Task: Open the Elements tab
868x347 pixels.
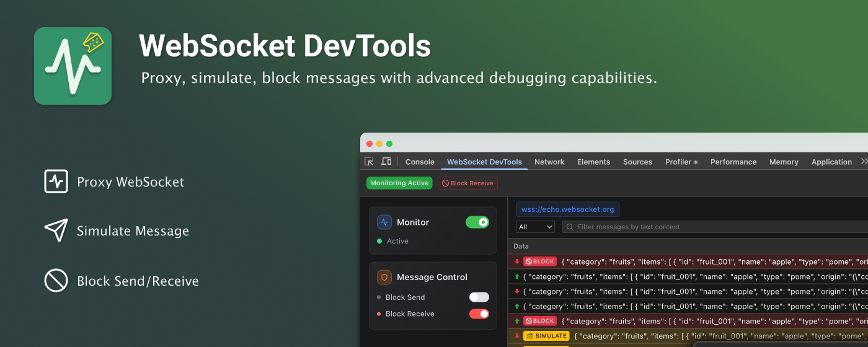Action: pyautogui.click(x=593, y=162)
